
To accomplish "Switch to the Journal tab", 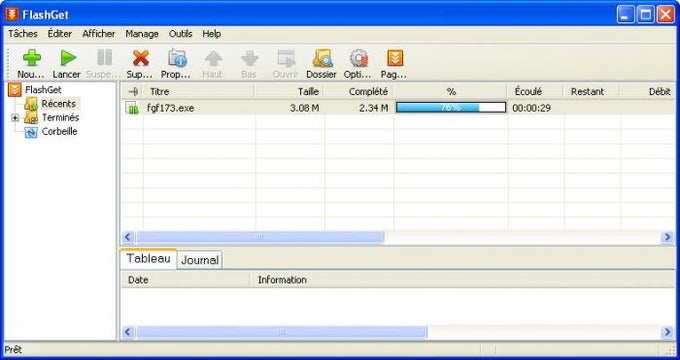I will [x=199, y=260].
